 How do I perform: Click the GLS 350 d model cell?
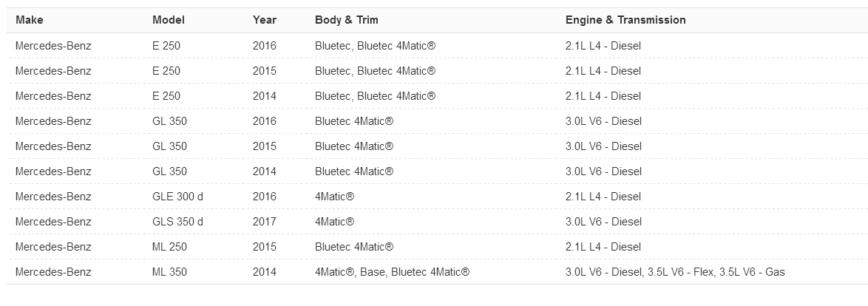click(177, 222)
